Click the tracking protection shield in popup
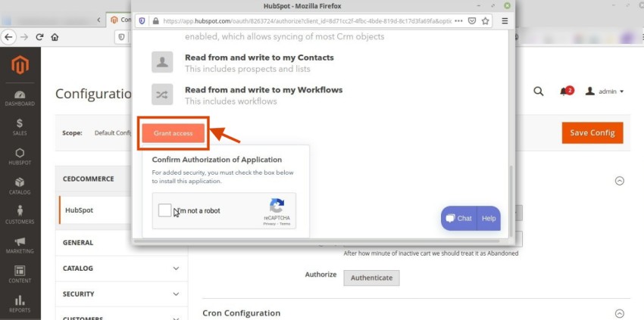644x320 pixels. [142, 21]
